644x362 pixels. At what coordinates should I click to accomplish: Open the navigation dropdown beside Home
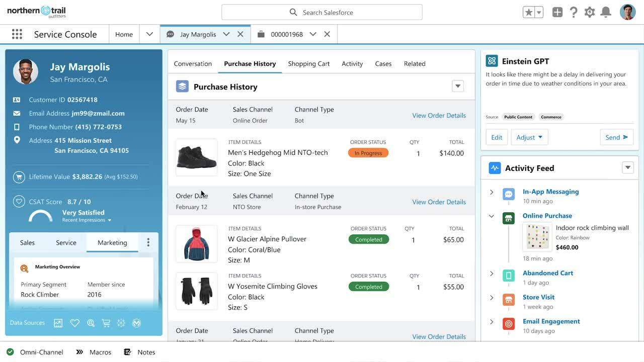(x=149, y=34)
